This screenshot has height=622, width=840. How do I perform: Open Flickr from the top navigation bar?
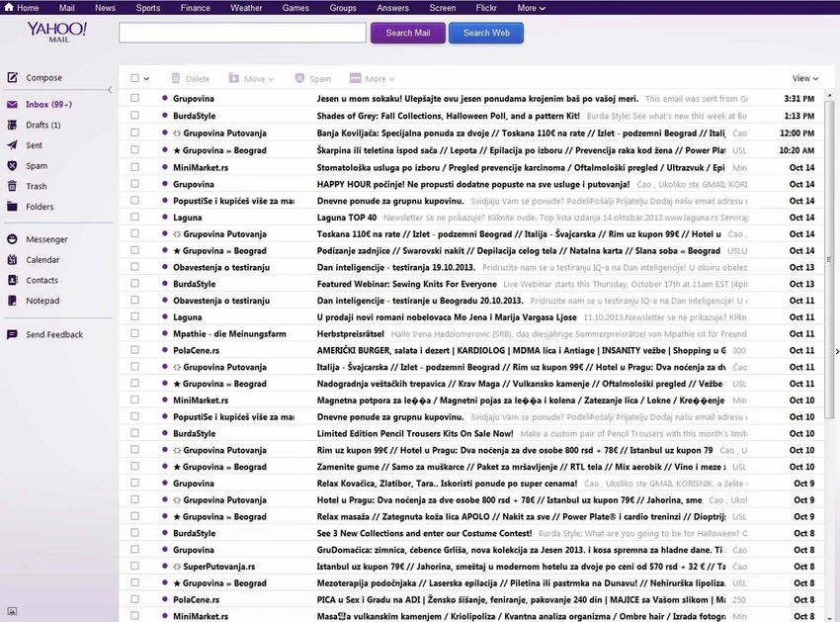coord(486,8)
